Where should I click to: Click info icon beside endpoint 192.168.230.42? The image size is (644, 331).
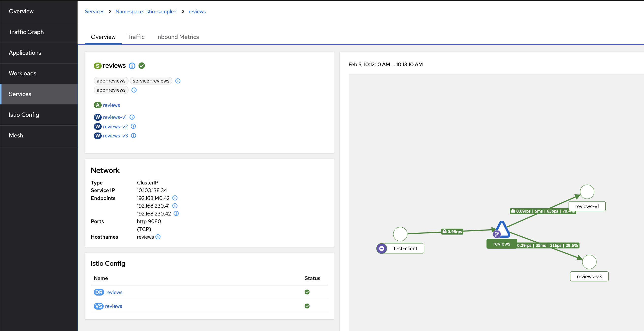coord(176,214)
